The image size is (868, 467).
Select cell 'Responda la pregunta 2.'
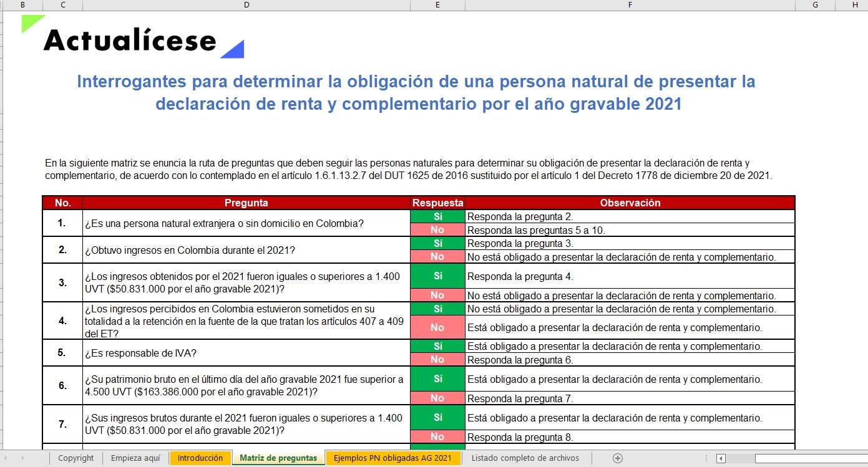pyautogui.click(x=630, y=216)
